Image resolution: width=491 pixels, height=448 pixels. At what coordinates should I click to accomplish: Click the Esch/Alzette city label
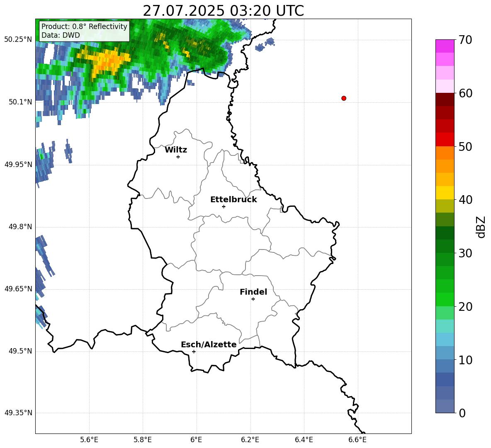(209, 344)
